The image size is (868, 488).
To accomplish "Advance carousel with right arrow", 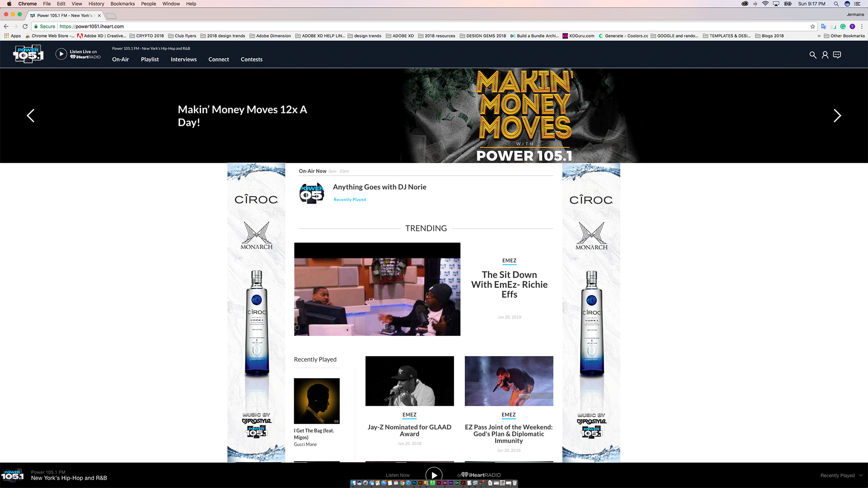I will click(837, 116).
